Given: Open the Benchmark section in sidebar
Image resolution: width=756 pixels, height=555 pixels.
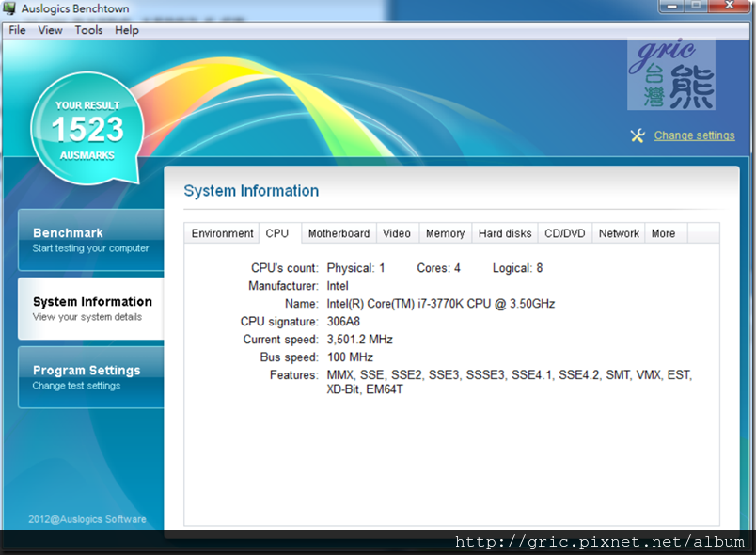Looking at the screenshot, I should 91,240.
